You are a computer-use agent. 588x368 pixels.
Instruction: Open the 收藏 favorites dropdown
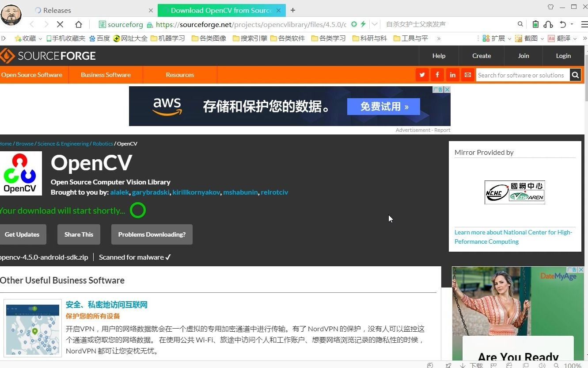pos(28,38)
